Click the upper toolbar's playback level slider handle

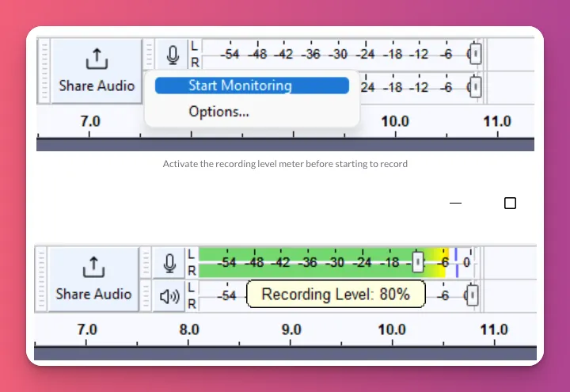coord(473,87)
